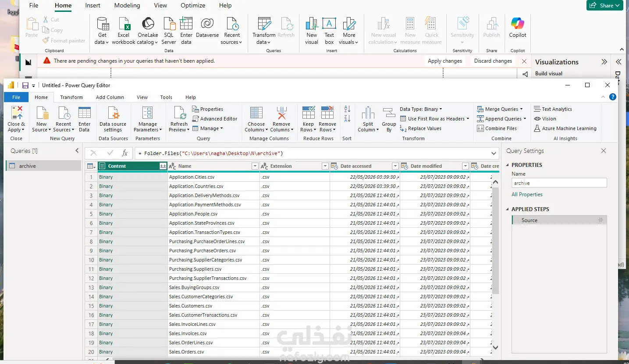This screenshot has width=629, height=364.
Task: Open the All Properties link
Action: (527, 194)
